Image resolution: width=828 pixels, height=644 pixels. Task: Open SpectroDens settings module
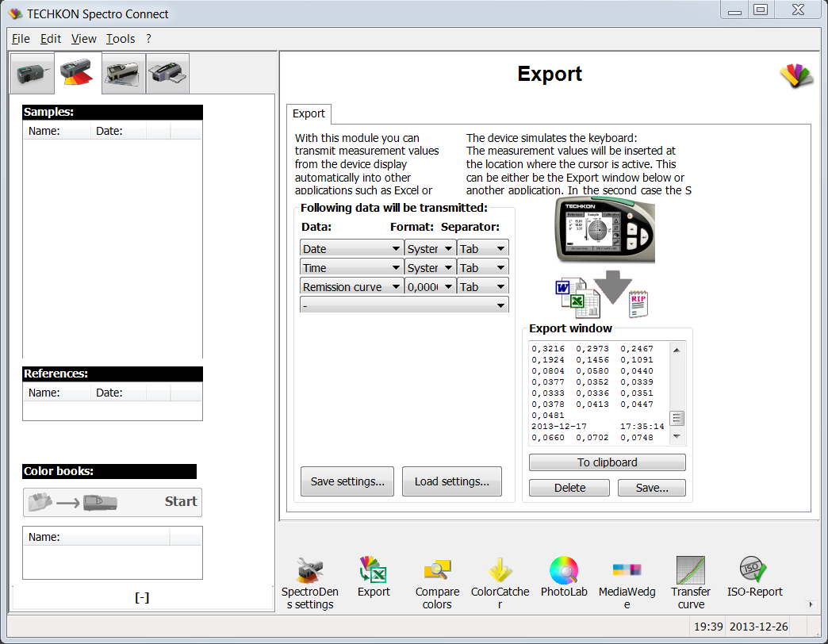[x=310, y=583]
